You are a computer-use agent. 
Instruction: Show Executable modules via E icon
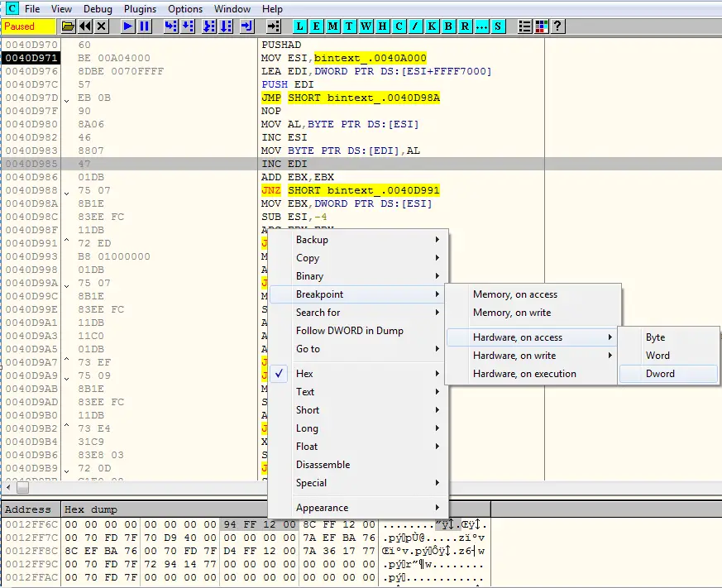(x=316, y=26)
